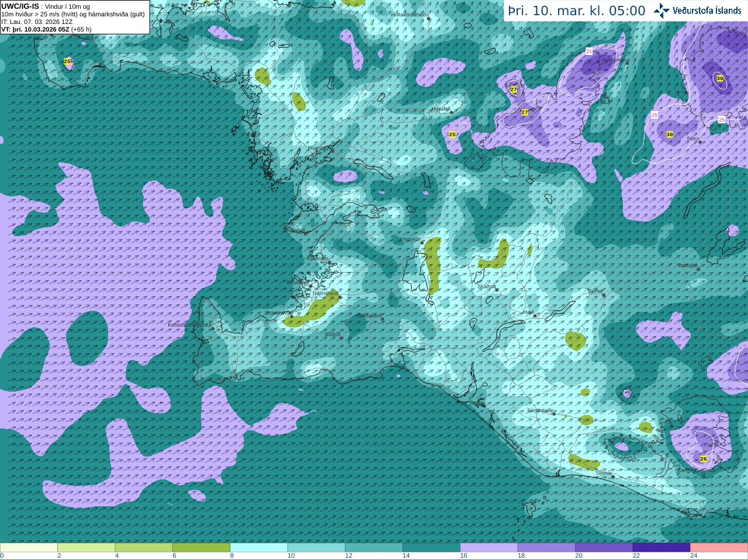
Task: Click the 'IT: Lau. 07. 03. 2026 12Z' line
Action: (x=37, y=22)
